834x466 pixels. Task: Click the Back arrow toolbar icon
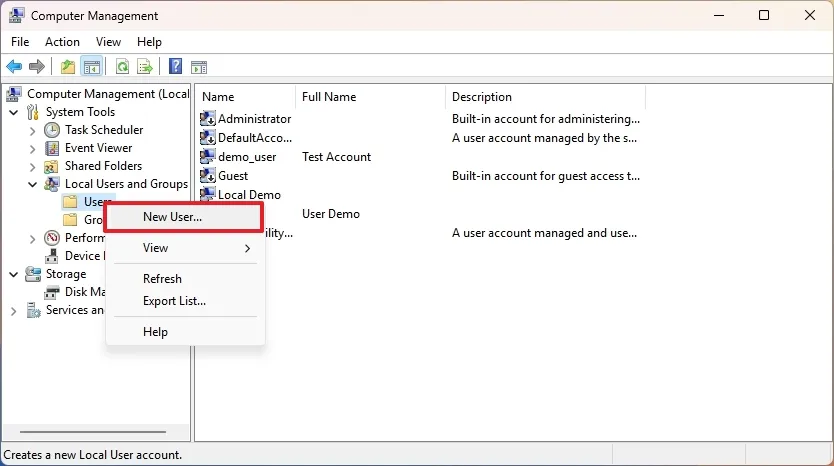coord(14,67)
